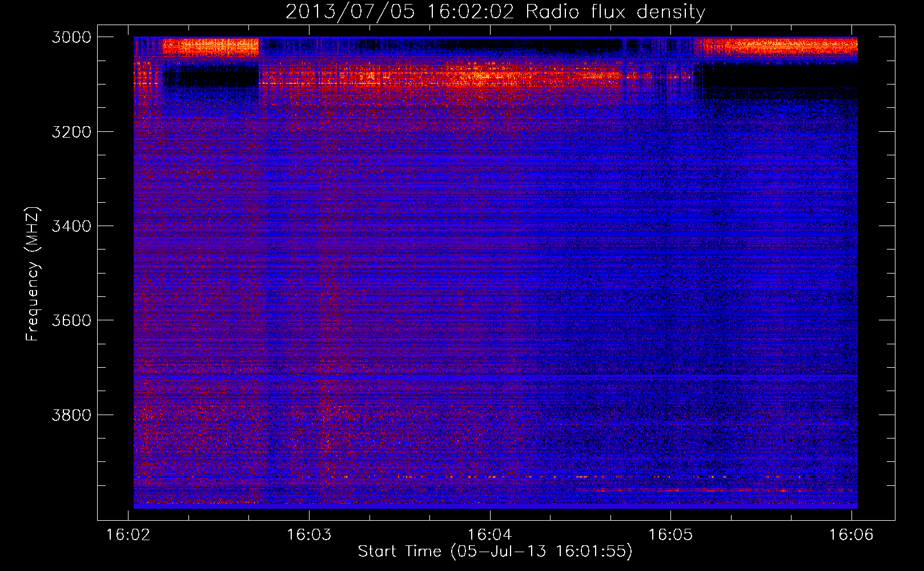
Task: Click the 'Start Time (05-Jul-13 16:01:55)' label
Action: click(495, 552)
